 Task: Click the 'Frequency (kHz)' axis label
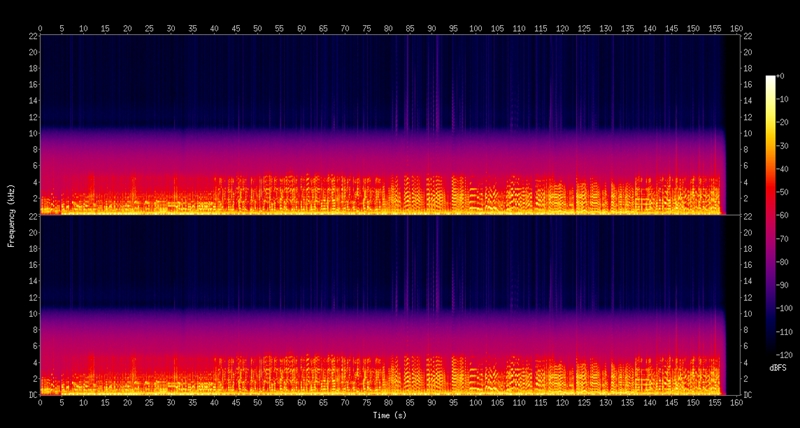point(11,215)
